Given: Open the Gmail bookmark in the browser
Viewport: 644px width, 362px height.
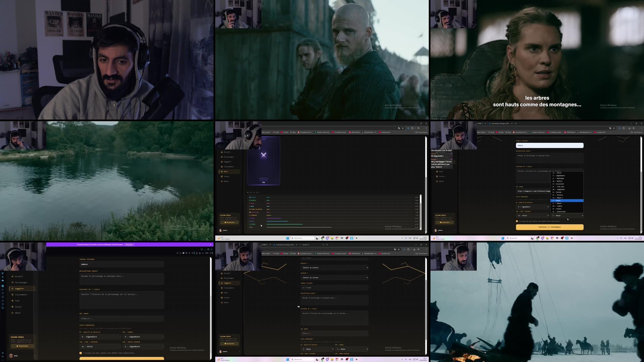Looking at the screenshot, I should pos(276,132).
